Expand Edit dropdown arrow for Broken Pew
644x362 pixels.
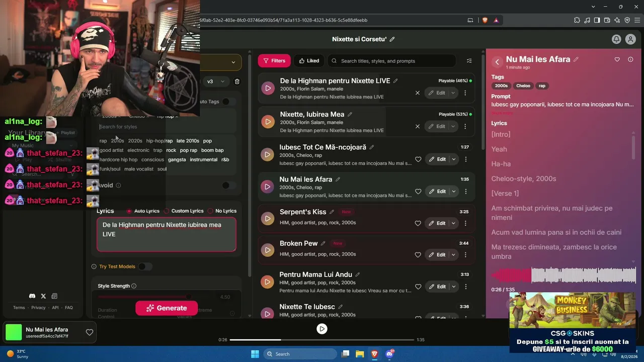(x=453, y=255)
